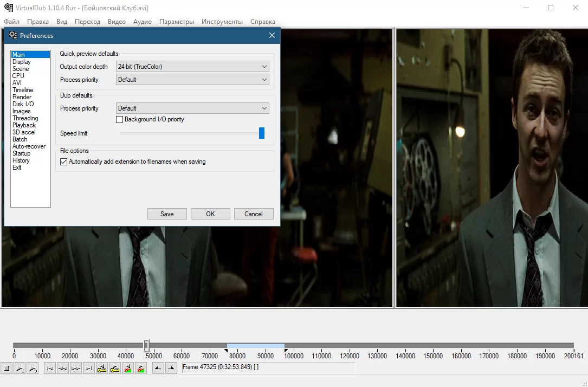Click the timeline position slider thumb
This screenshot has width=588, height=387.
[x=147, y=345]
